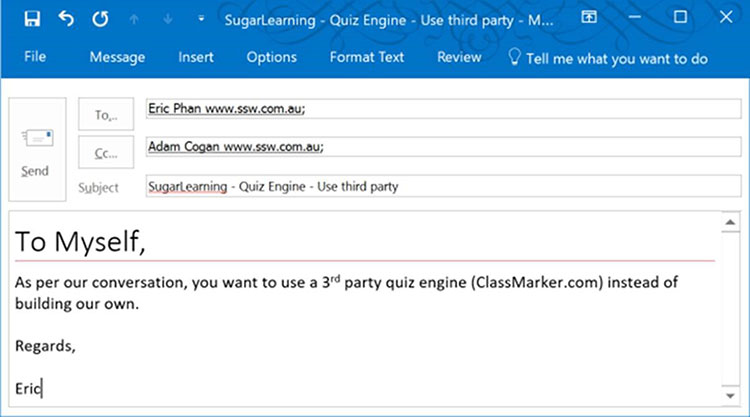Click the Redo arrow icon
Viewport: 750px width, 417px height.
pyautogui.click(x=99, y=18)
